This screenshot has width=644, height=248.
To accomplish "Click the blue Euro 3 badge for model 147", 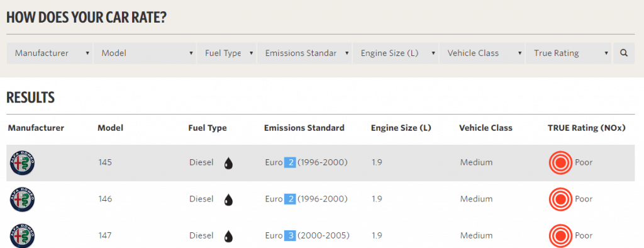I will (290, 235).
